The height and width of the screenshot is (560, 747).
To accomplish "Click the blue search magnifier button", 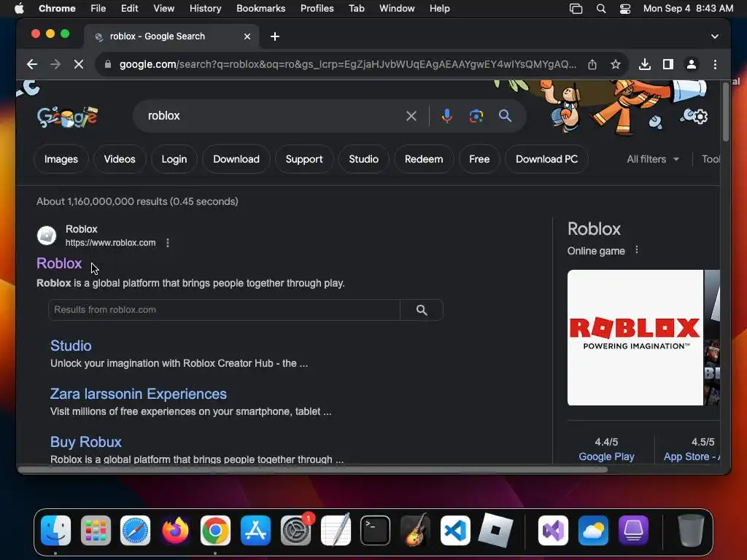I will 505,116.
